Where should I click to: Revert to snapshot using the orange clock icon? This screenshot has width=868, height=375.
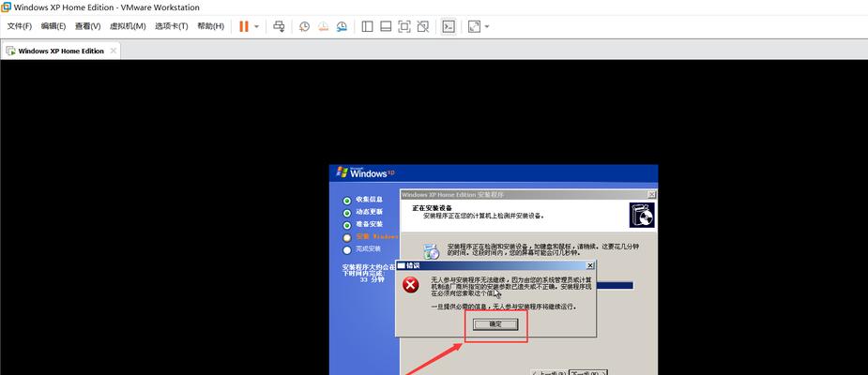tap(323, 26)
